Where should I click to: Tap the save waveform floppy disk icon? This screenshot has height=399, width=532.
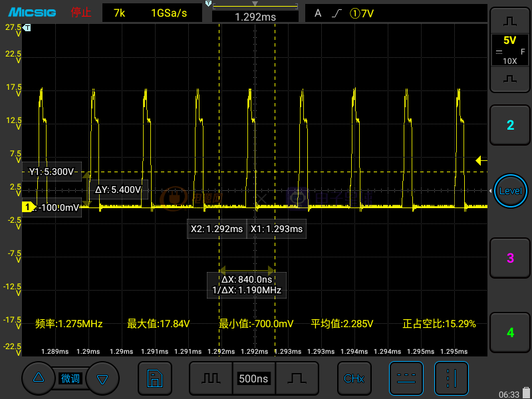(154, 378)
